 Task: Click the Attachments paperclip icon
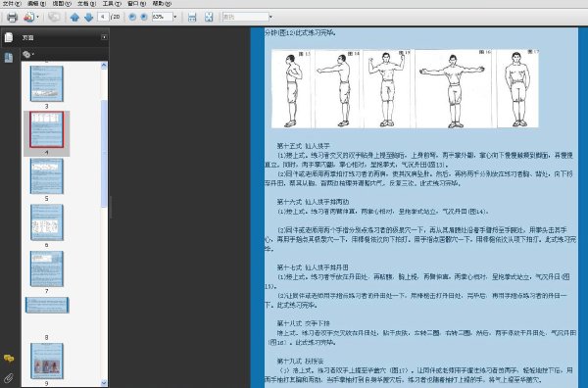pos(8,378)
